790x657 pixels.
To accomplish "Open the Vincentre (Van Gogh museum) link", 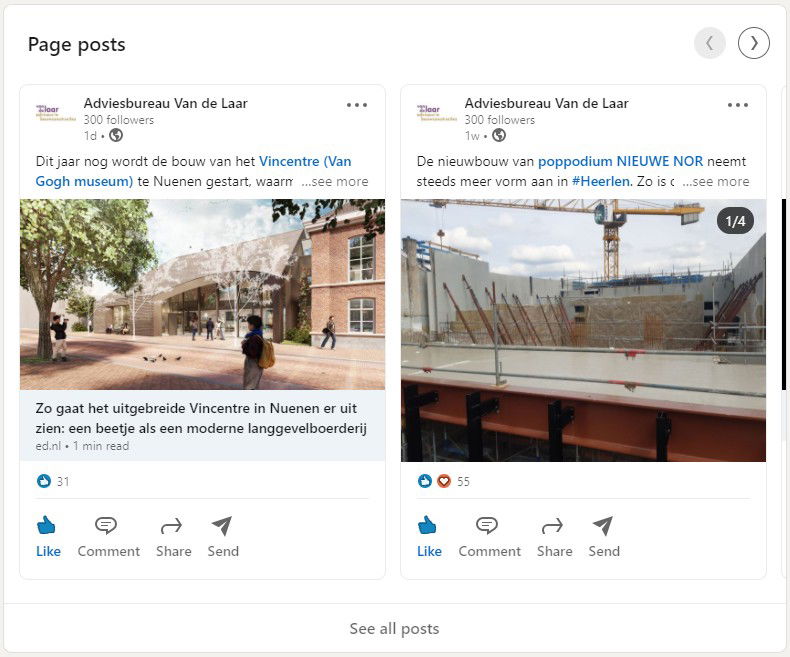I will (193, 171).
